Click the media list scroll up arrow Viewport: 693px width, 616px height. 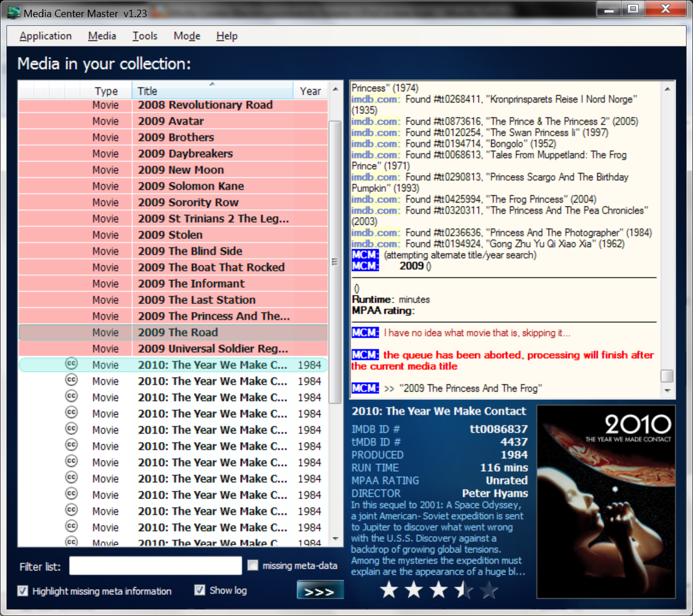pos(335,89)
